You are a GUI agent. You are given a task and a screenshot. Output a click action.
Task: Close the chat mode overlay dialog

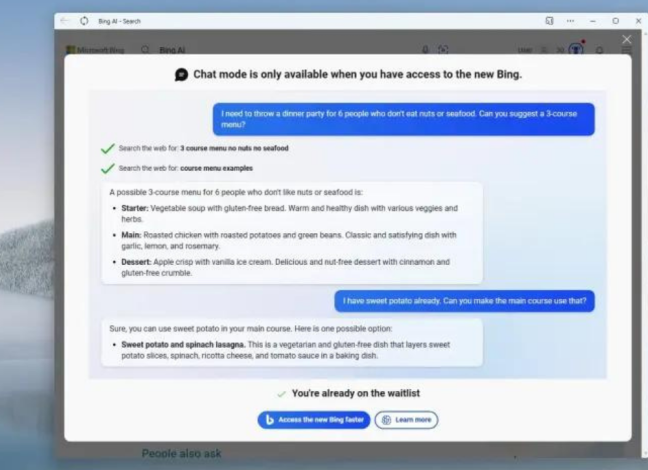(x=627, y=39)
